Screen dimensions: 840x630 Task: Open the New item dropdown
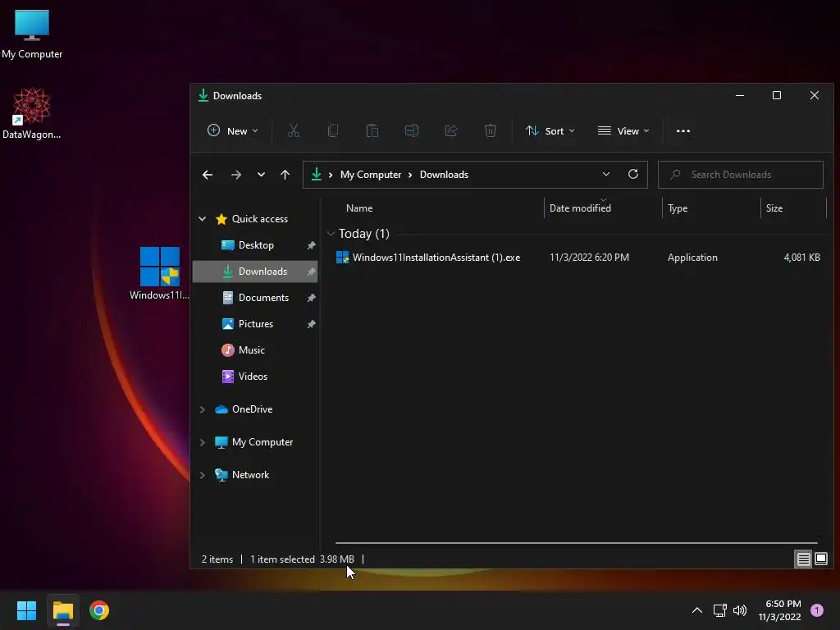pyautogui.click(x=232, y=130)
